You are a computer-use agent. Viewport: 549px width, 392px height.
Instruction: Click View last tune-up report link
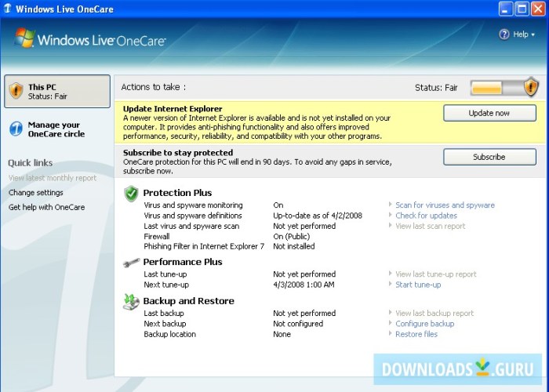click(x=436, y=274)
